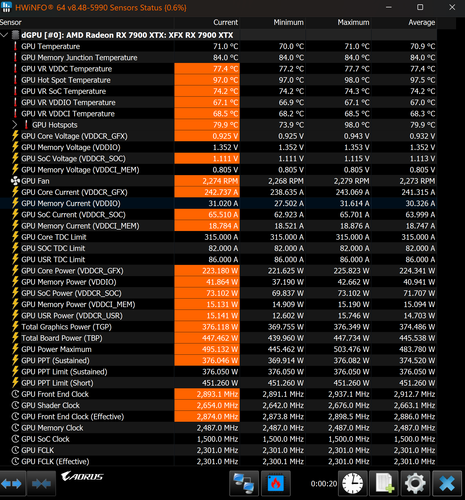Click clock icon beside GPU SoC Clock
The image size is (465, 500).
[15, 439]
